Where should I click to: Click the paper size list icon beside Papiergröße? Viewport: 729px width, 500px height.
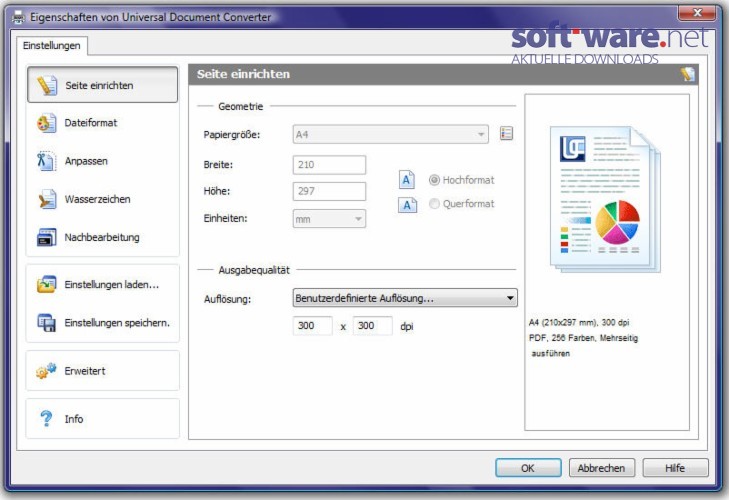click(x=506, y=133)
